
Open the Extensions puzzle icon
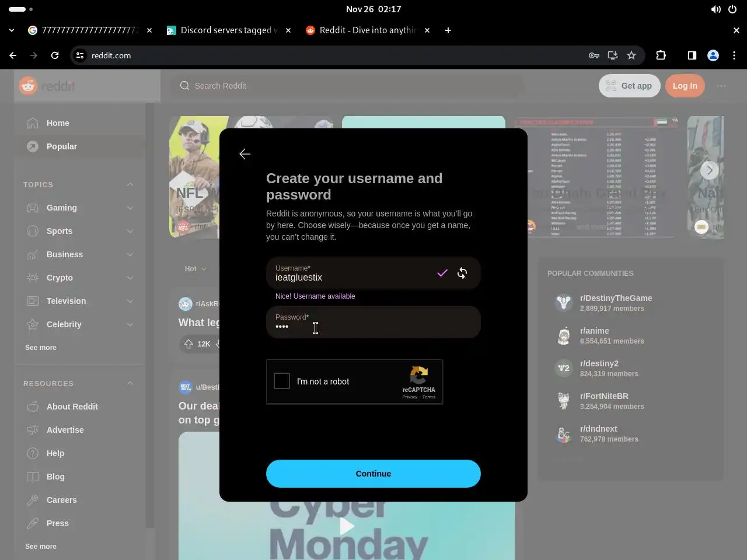click(661, 55)
